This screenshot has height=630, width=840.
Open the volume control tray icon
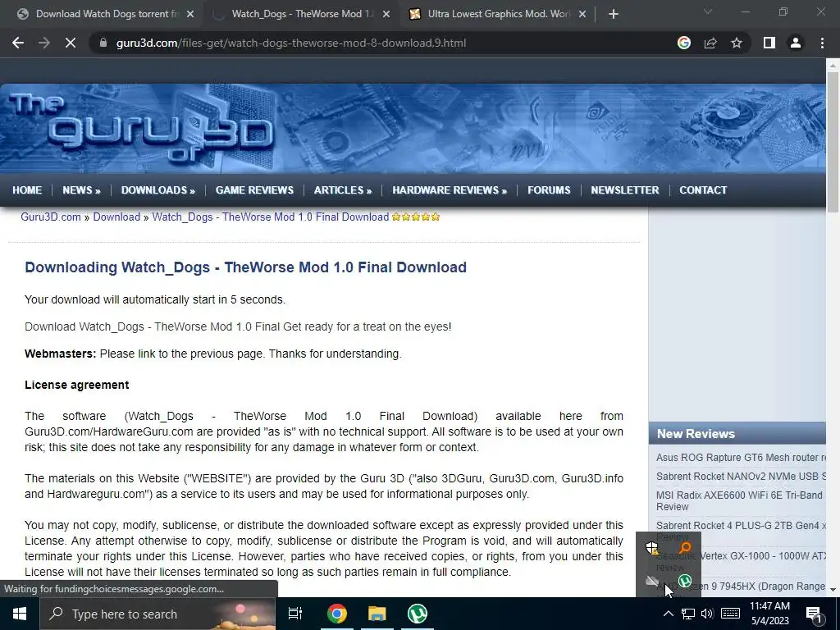pyautogui.click(x=707, y=614)
